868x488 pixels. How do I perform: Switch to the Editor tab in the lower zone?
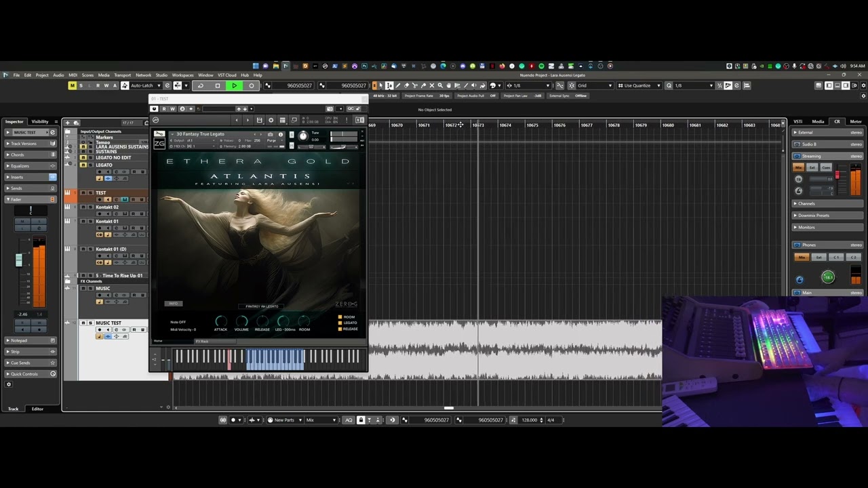coord(37,409)
